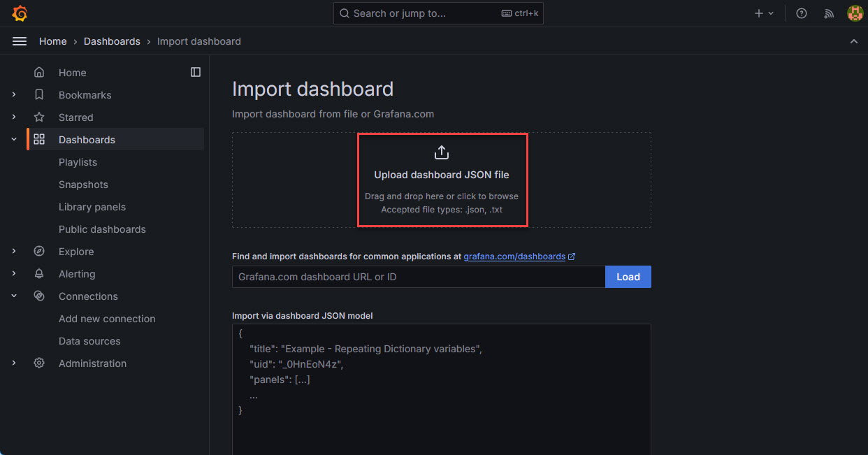The width and height of the screenshot is (868, 455).
Task: Open the Explore compass icon
Action: (39, 251)
